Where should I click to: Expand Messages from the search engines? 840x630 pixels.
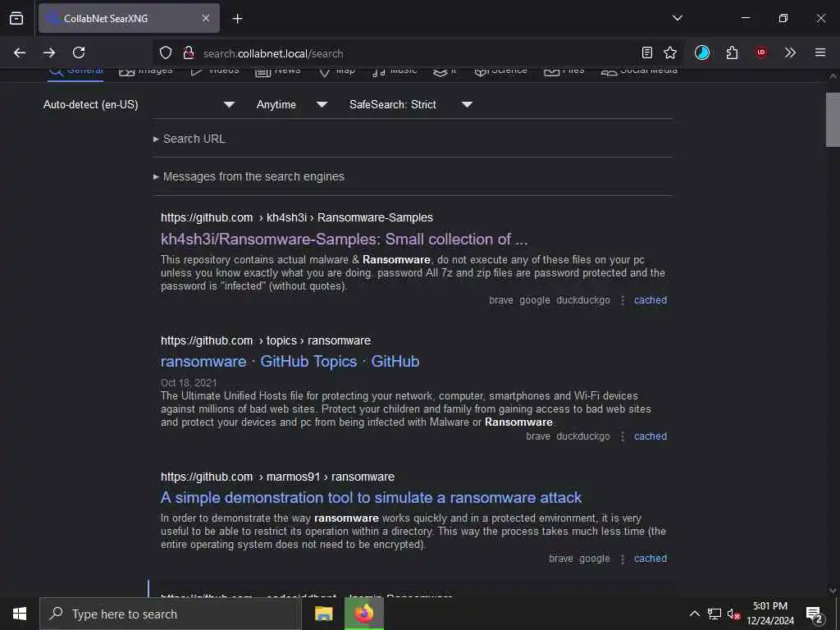click(x=249, y=176)
